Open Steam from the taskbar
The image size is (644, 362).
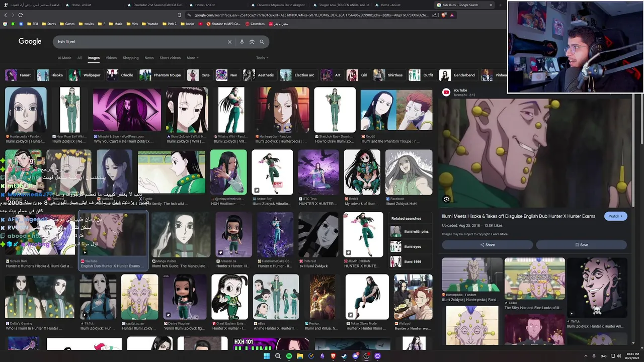point(344,356)
